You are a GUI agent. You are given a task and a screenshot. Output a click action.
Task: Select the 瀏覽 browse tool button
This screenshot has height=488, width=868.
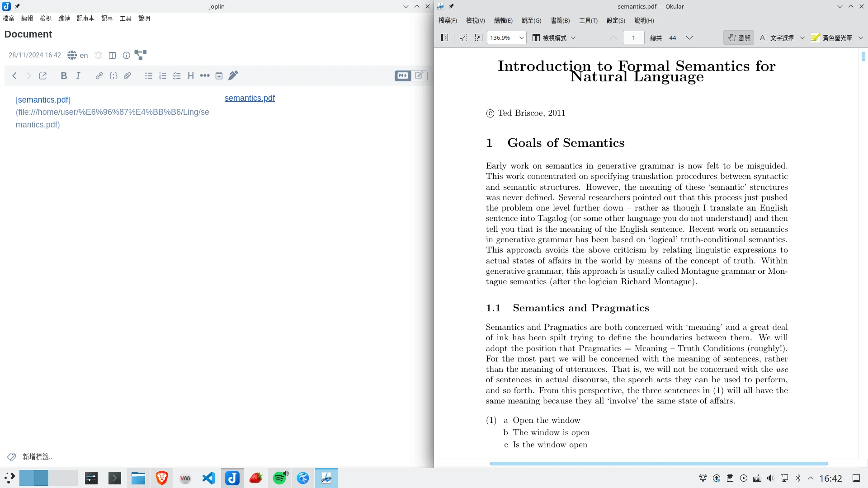tap(739, 38)
